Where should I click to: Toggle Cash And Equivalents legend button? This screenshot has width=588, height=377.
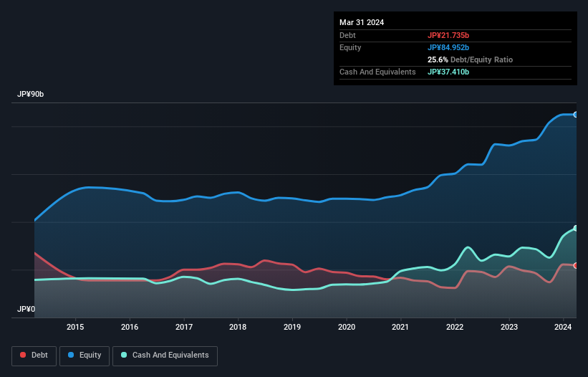165,355
